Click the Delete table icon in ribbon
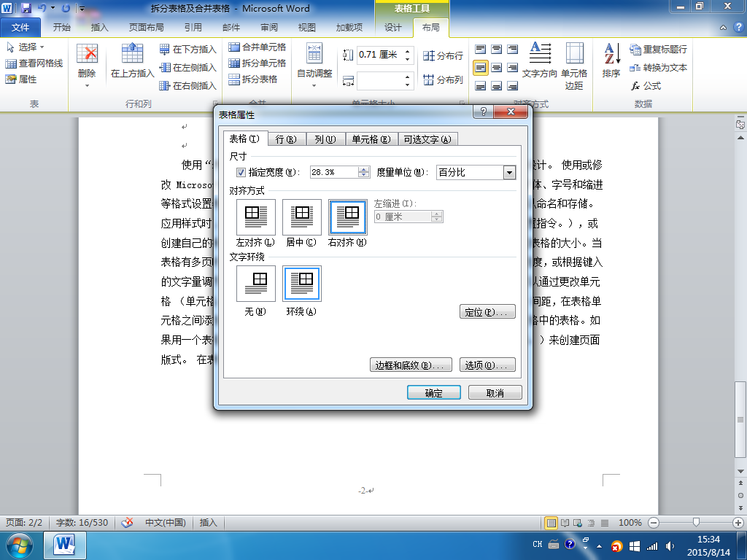This screenshot has height=560, width=747. 88,54
